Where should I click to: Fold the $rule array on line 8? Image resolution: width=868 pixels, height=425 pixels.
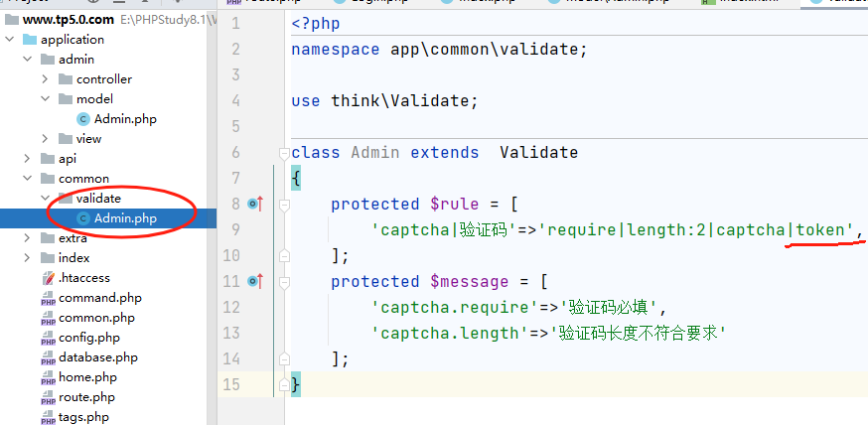(283, 205)
